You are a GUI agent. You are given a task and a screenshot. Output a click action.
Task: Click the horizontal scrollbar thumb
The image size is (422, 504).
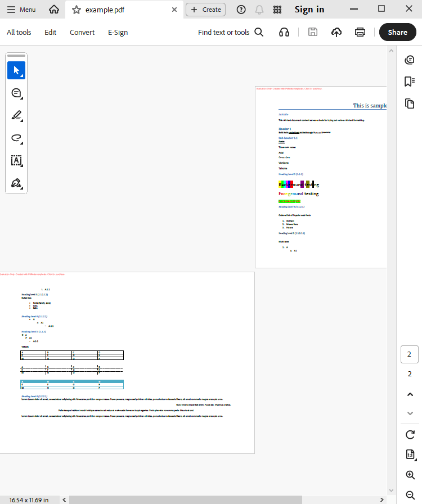tap(186, 500)
